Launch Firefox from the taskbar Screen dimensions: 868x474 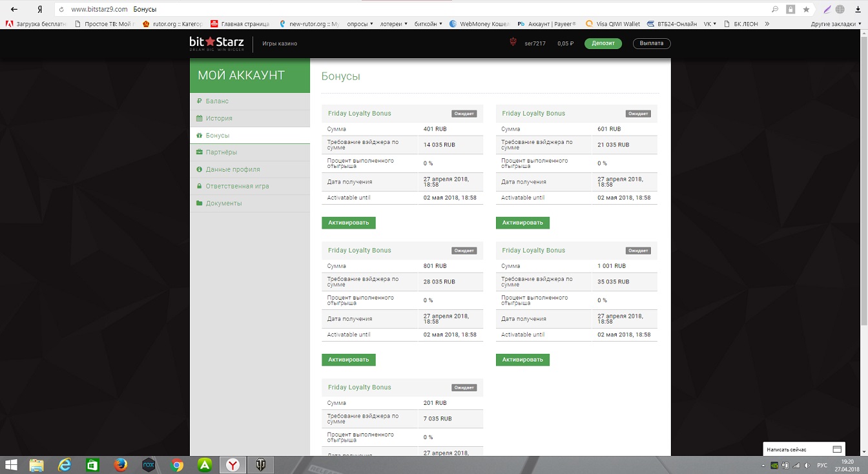120,464
